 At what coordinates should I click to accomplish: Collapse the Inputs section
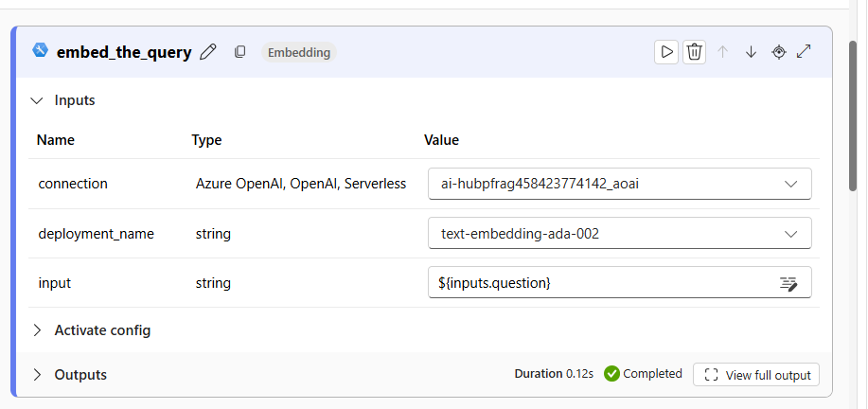tap(37, 100)
